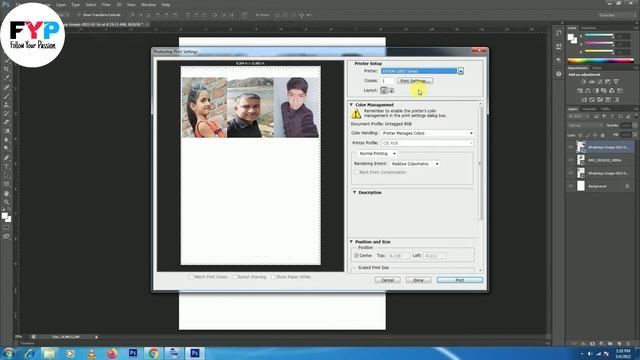This screenshot has width=640, height=360.
Task: Select landscape layout orientation icon
Action: click(x=391, y=90)
